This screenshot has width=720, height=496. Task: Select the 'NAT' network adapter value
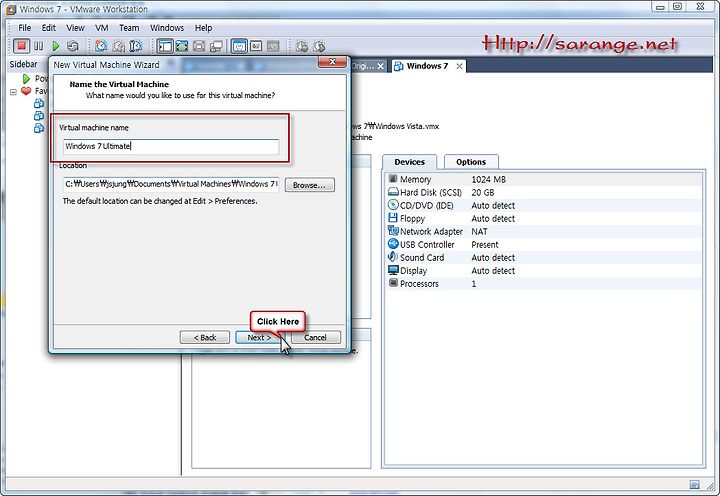click(x=479, y=231)
